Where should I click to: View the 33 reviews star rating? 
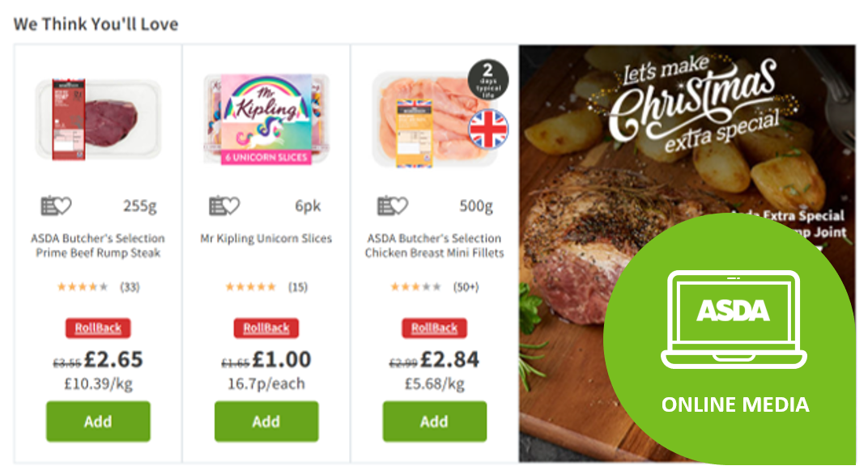(98, 287)
